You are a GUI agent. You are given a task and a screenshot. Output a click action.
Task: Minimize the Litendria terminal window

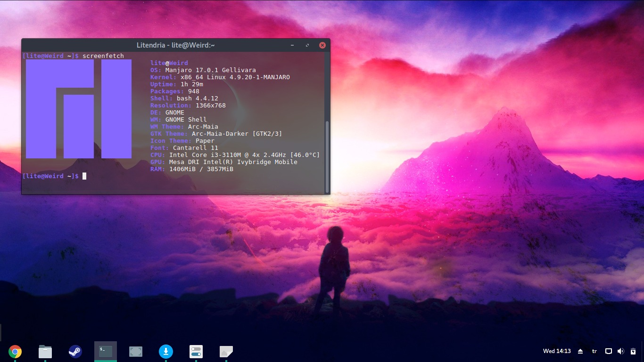pyautogui.click(x=293, y=45)
